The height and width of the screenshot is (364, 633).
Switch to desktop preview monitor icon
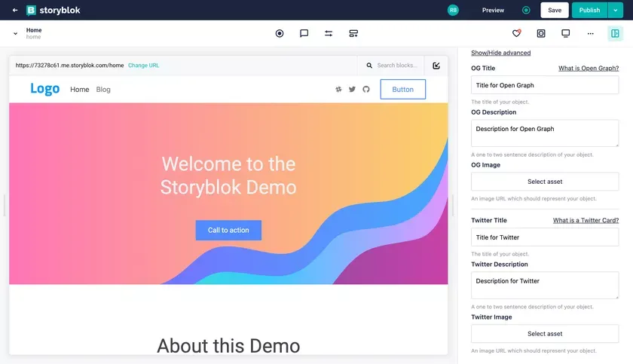point(566,33)
